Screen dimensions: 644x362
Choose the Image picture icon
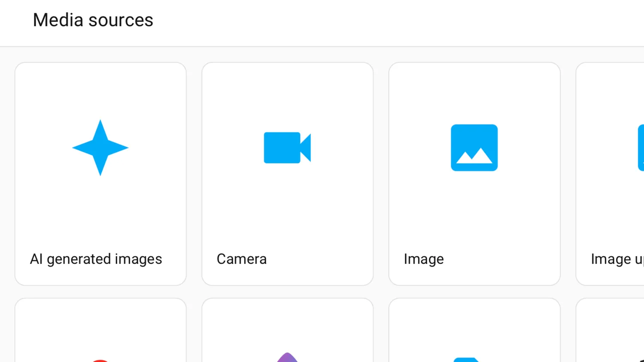pos(474,148)
